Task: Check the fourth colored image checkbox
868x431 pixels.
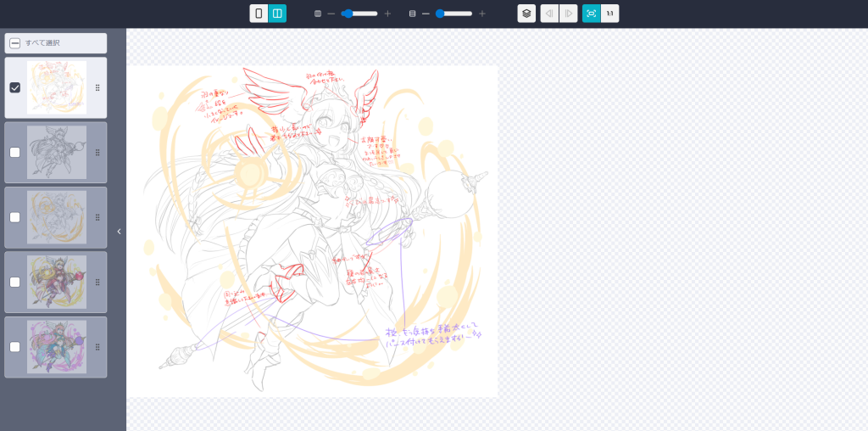Action: click(x=15, y=282)
